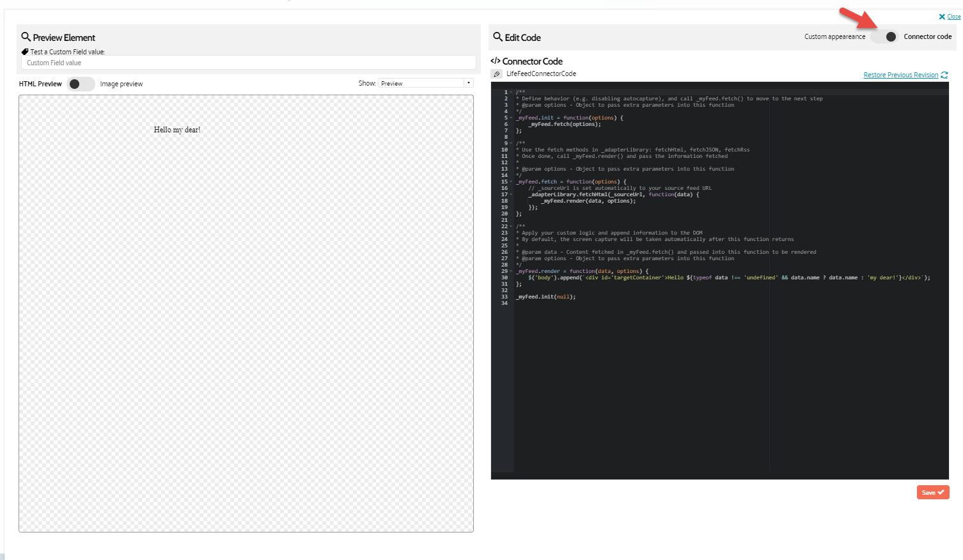Click the Restore Previous Revision link

click(x=900, y=75)
